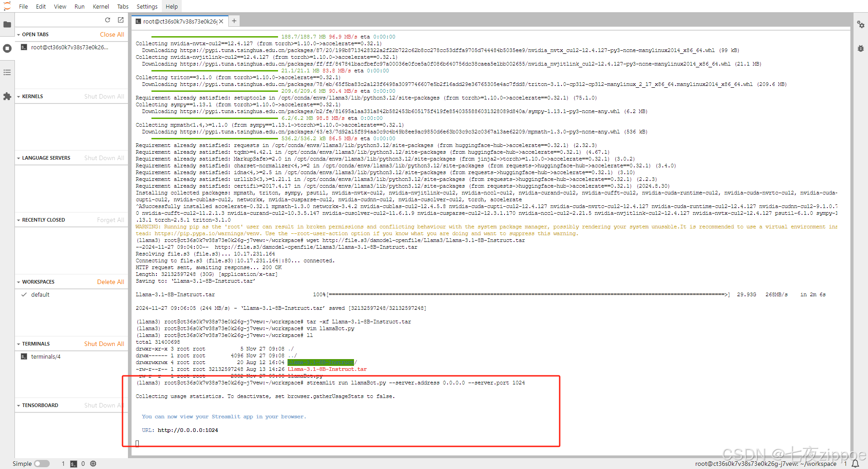Refresh the running sessions list
868x469 pixels.
point(108,20)
